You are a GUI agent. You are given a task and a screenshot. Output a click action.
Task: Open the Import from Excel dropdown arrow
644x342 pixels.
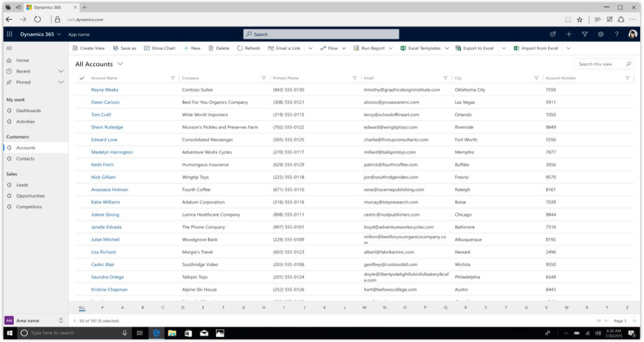(568, 48)
